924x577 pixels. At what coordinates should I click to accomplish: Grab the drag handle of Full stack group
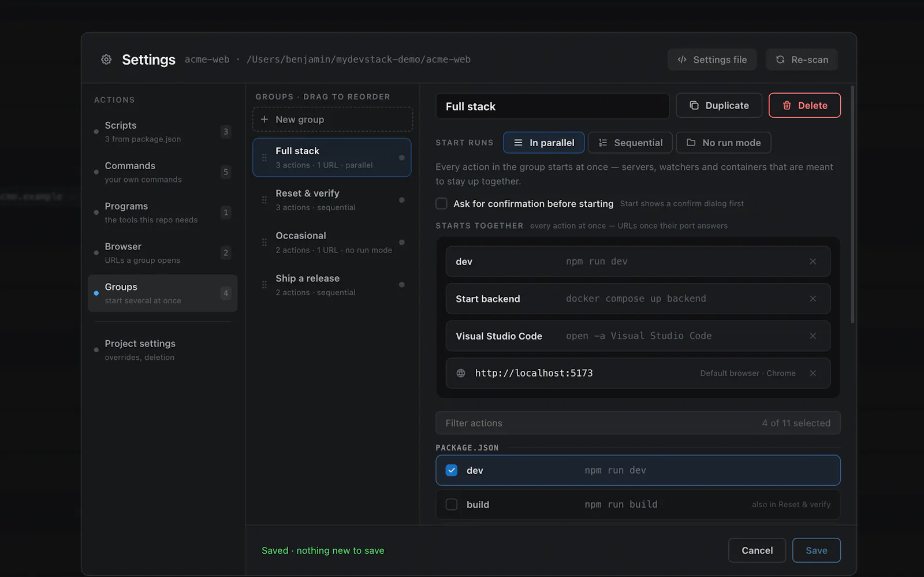point(264,158)
